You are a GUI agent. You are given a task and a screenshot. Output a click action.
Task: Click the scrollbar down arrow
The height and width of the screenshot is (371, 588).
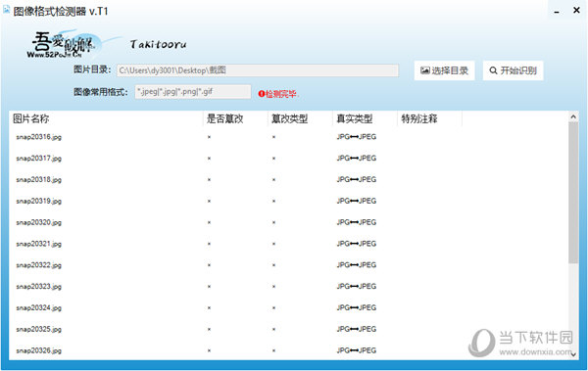point(573,354)
